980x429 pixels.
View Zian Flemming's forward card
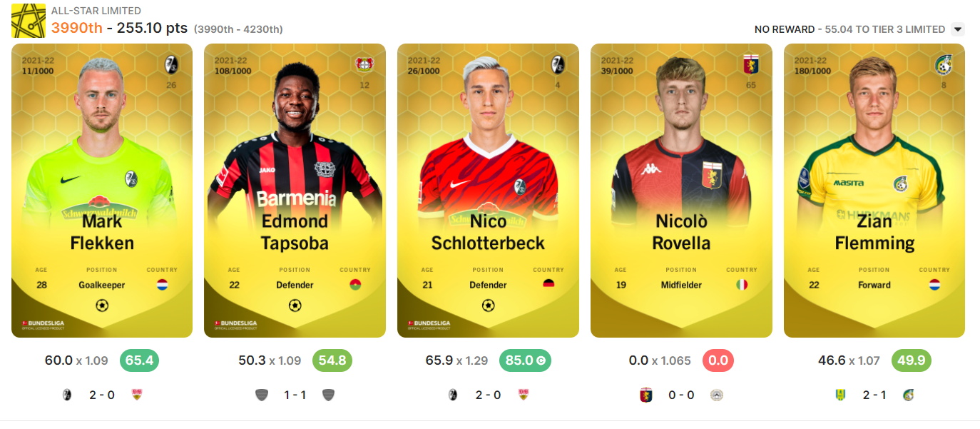[x=874, y=191]
